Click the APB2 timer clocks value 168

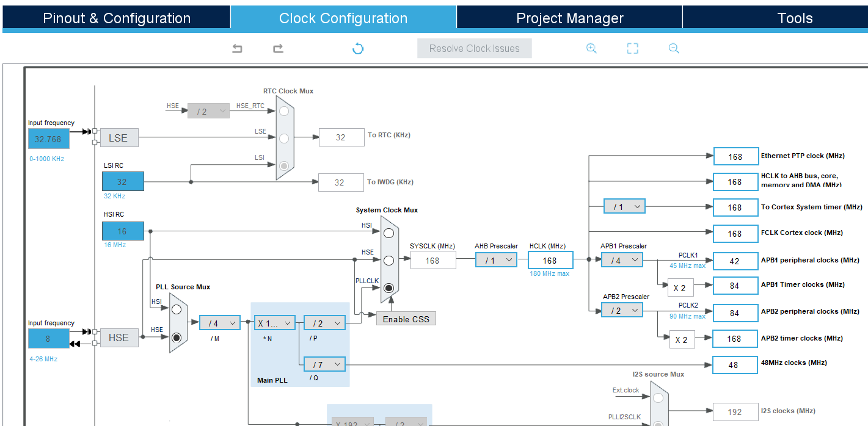pyautogui.click(x=735, y=339)
